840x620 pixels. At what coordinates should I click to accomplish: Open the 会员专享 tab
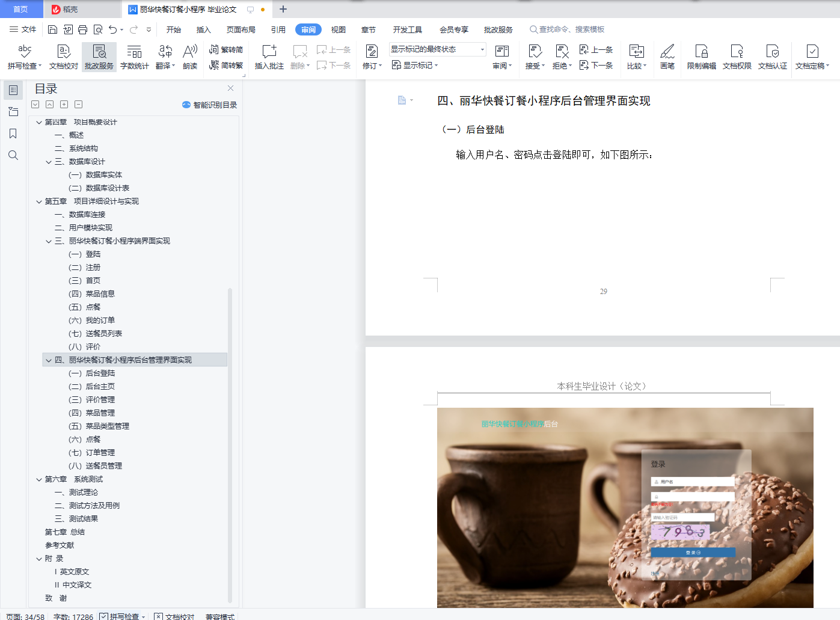coord(454,29)
